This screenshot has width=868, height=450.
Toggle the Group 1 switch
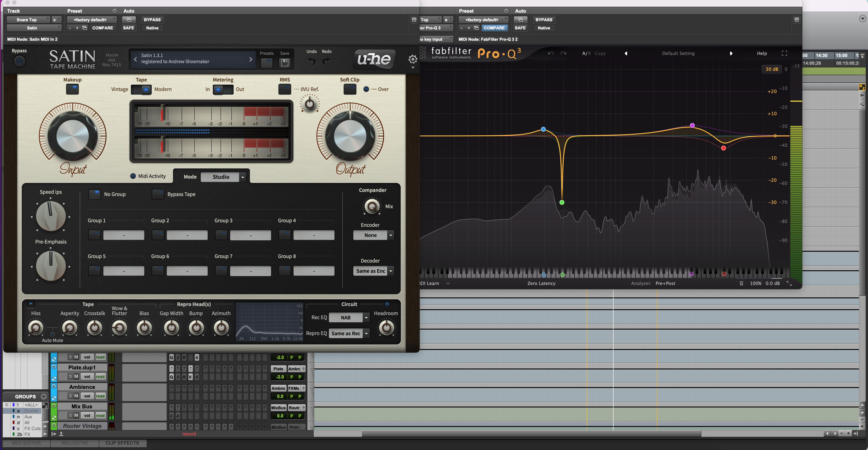94,235
